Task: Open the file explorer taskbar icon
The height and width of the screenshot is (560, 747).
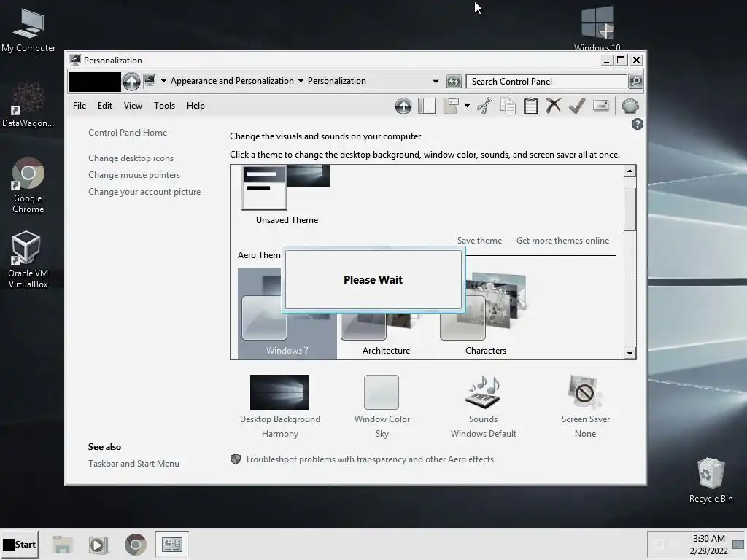Action: coord(63,545)
